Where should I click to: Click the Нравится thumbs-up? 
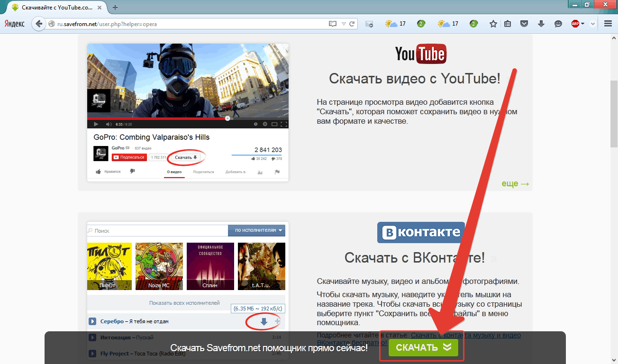click(x=108, y=172)
